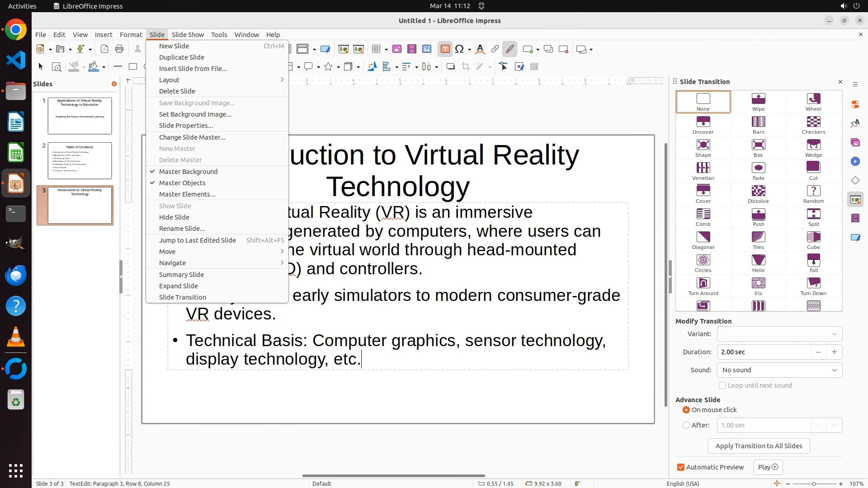Click the zoom slider in the status bar
Viewport: 868px width, 488px height.
(x=814, y=483)
